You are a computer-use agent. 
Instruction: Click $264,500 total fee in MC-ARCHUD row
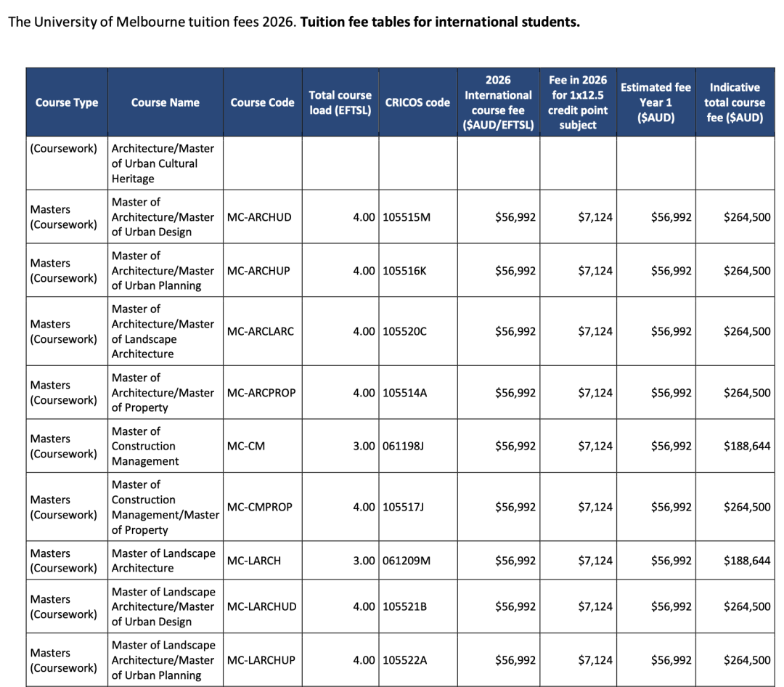click(747, 217)
